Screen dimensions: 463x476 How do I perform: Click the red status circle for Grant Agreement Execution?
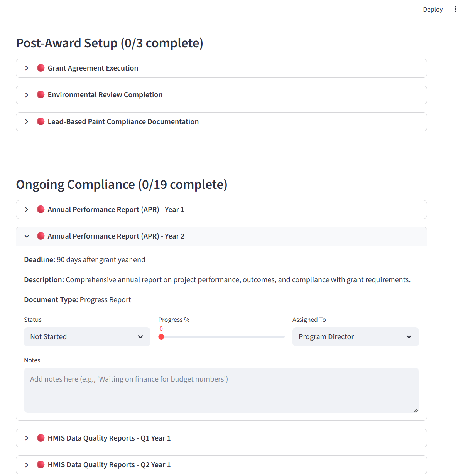[41, 68]
